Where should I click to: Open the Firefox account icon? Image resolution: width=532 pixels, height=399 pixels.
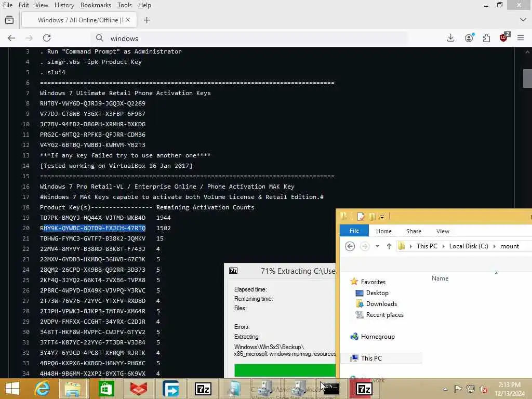click(469, 38)
